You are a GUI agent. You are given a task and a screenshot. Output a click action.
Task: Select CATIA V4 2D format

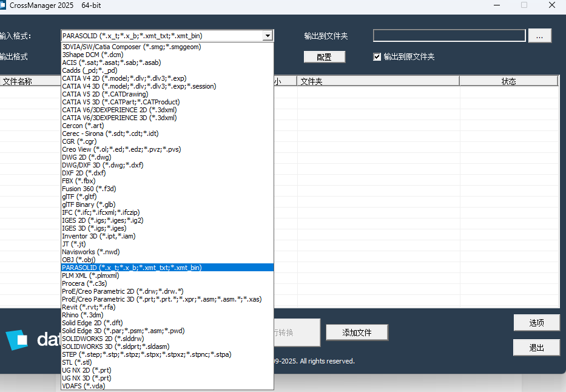(167, 78)
